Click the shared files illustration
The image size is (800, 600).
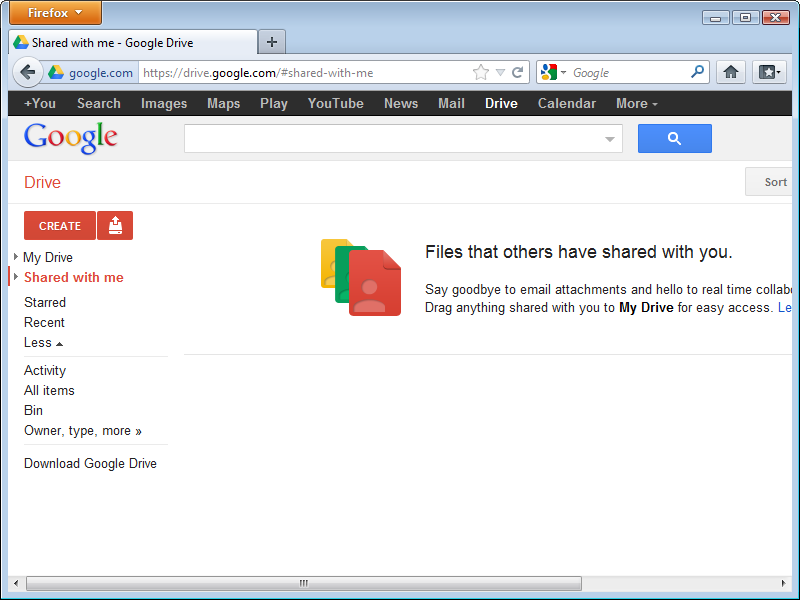click(361, 277)
